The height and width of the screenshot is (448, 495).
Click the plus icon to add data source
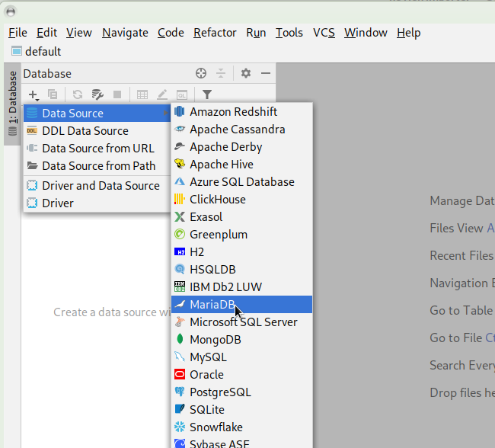(33, 94)
